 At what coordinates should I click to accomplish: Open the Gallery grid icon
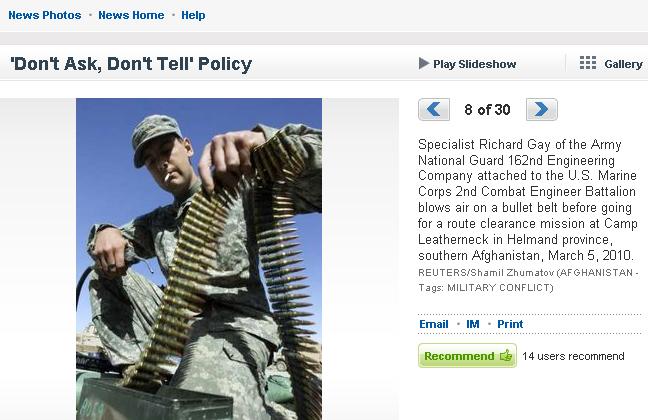pyautogui.click(x=588, y=63)
